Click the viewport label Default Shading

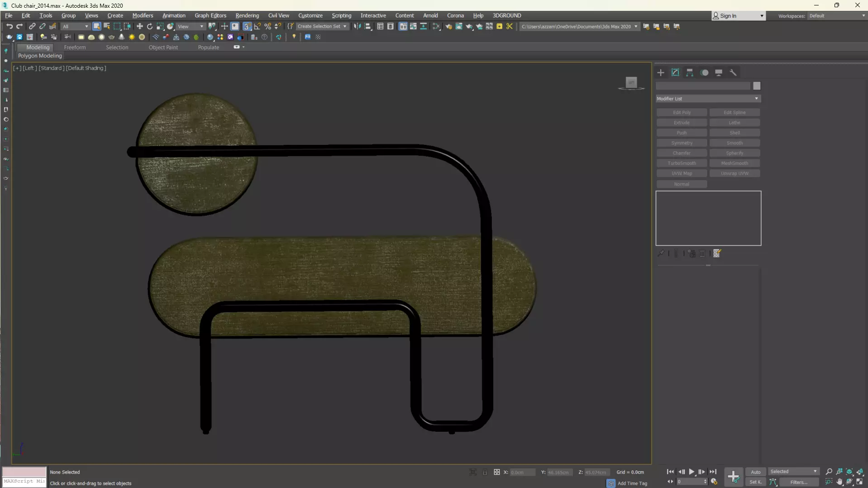86,68
